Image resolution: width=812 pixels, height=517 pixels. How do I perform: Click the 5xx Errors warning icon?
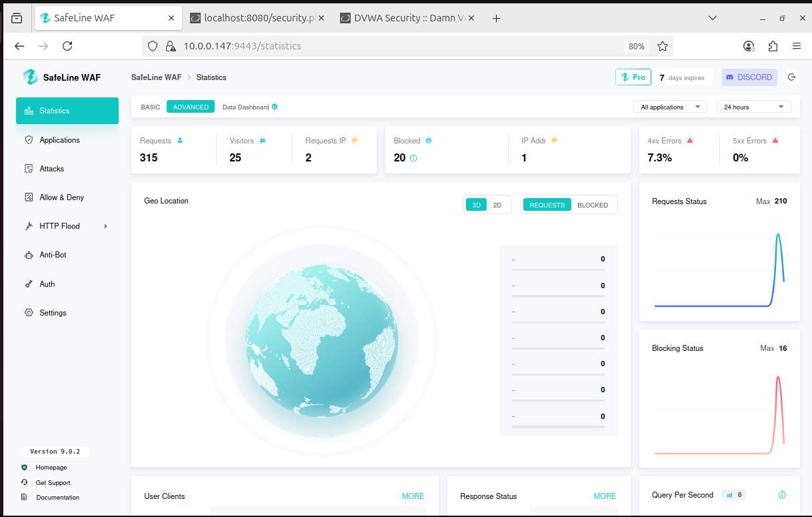[775, 141]
